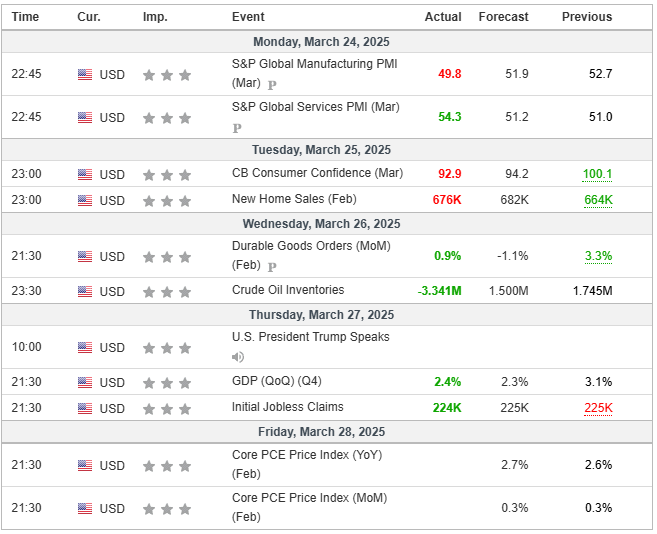Click the Forecast column header
Image resolution: width=657 pixels, height=534 pixels.
point(503,17)
